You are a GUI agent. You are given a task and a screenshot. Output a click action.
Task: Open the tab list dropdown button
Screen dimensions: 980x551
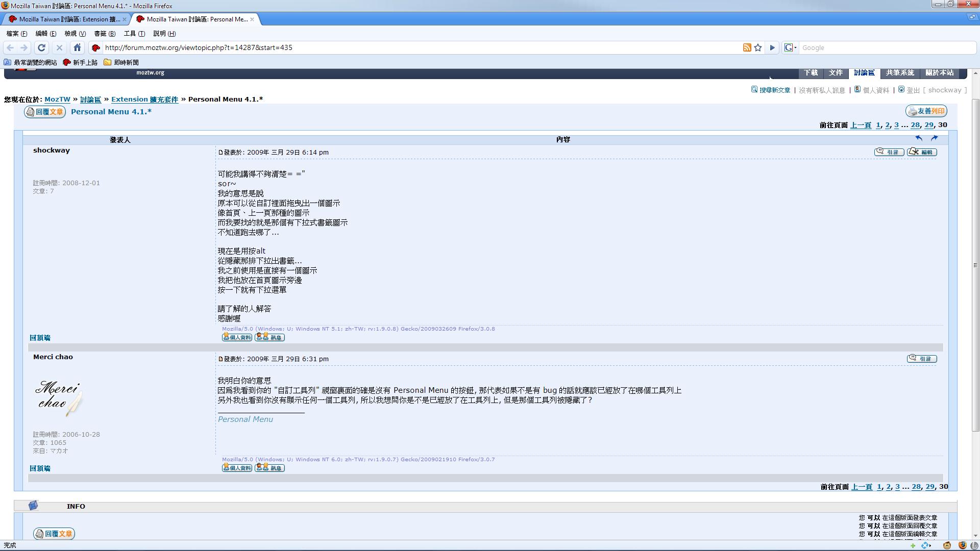pos(972,17)
